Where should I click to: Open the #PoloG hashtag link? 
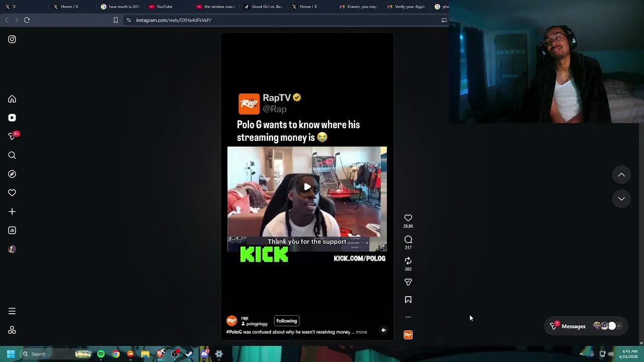click(x=234, y=332)
